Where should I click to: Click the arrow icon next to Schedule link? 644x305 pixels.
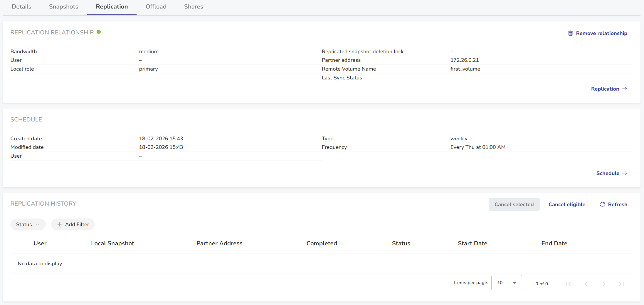625,173
